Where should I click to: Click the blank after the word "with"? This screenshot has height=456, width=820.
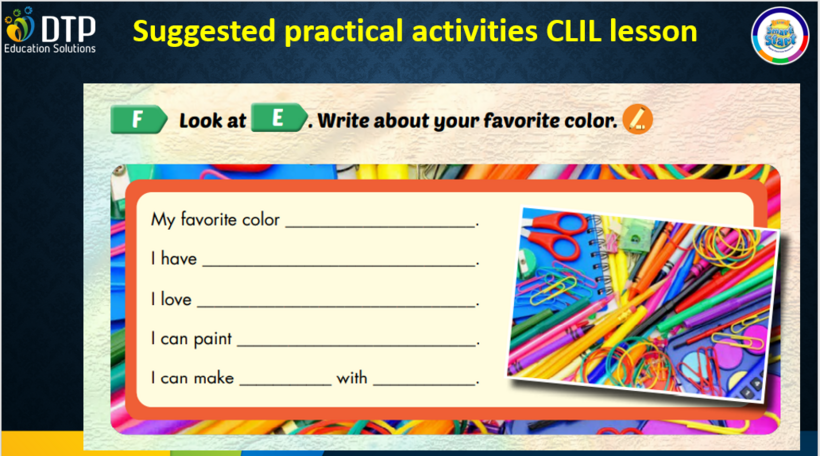[424, 381]
